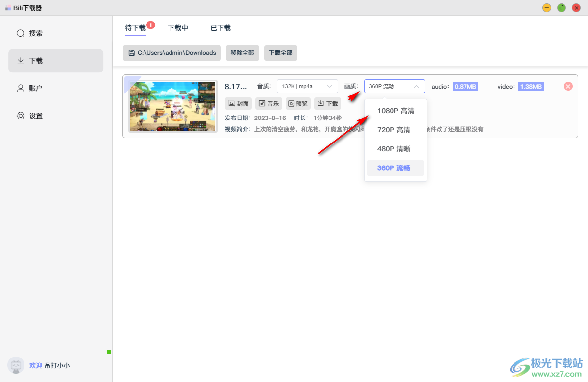This screenshot has width=588, height=382.
Task: Select 下载 in the sidebar
Action: (56, 61)
